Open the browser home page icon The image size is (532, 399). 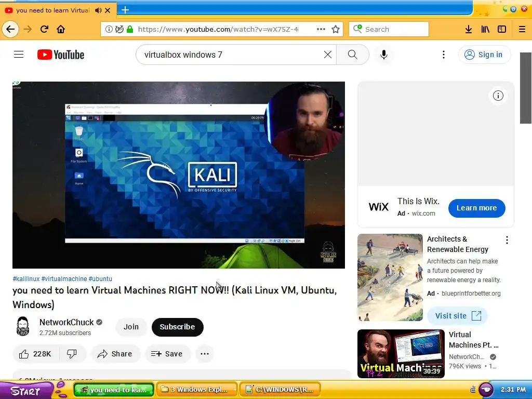pos(61,29)
